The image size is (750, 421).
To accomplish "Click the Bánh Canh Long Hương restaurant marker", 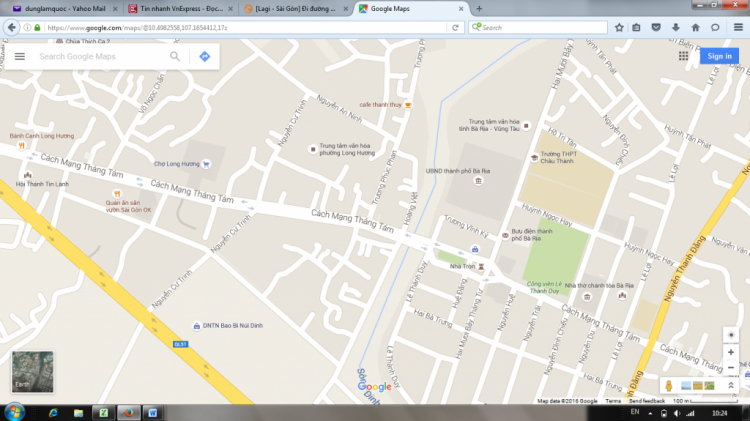I will 21,145.
